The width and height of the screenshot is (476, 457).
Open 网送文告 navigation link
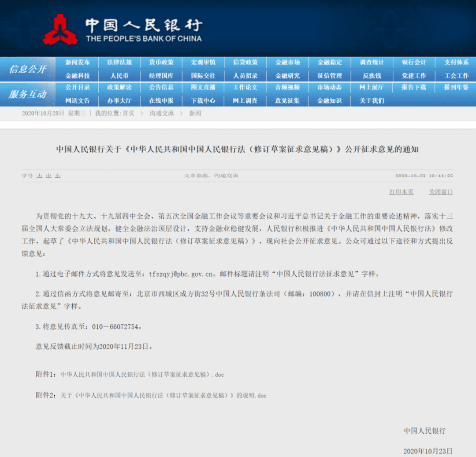click(78, 101)
